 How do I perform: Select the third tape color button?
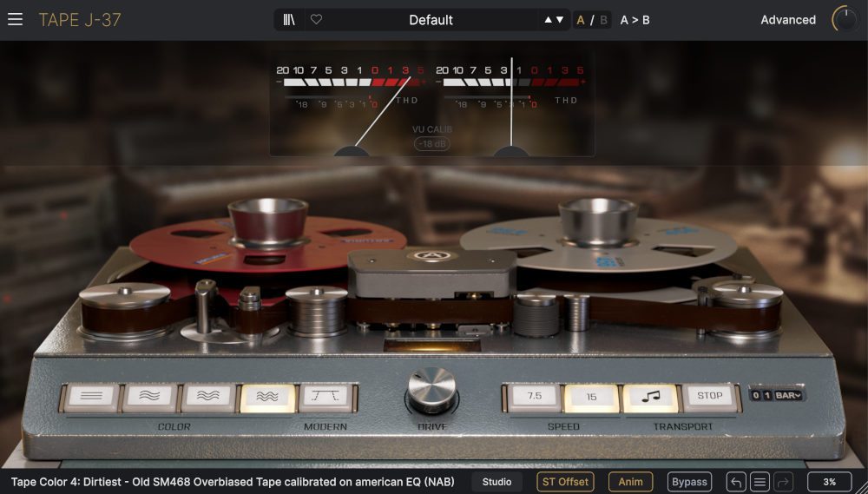[x=208, y=397]
